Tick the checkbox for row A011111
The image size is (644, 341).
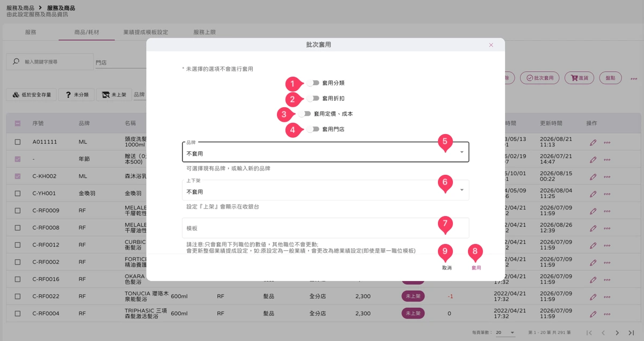point(18,142)
